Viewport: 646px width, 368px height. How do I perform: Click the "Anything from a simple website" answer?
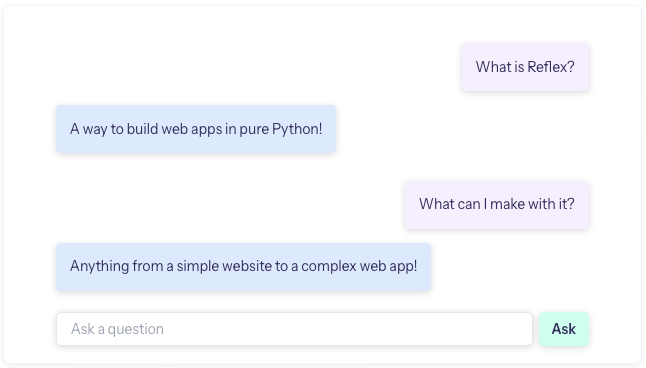coord(243,267)
